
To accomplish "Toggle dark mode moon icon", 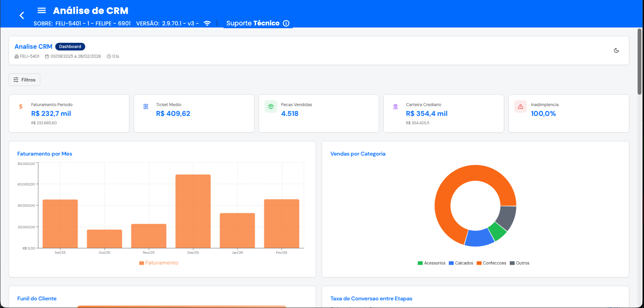I will point(616,50).
